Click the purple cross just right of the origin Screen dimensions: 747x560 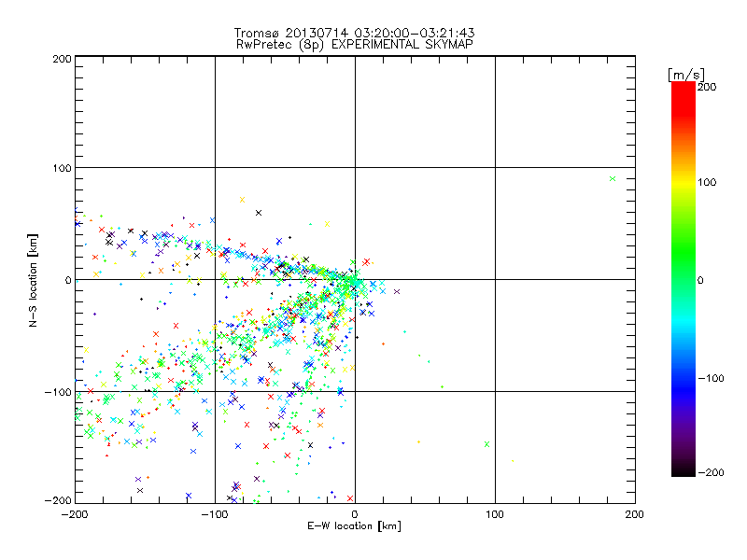click(x=397, y=291)
